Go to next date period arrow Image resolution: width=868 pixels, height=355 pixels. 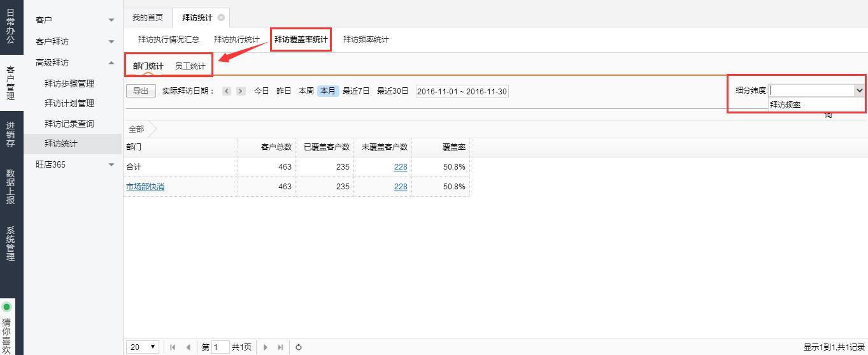[240, 91]
